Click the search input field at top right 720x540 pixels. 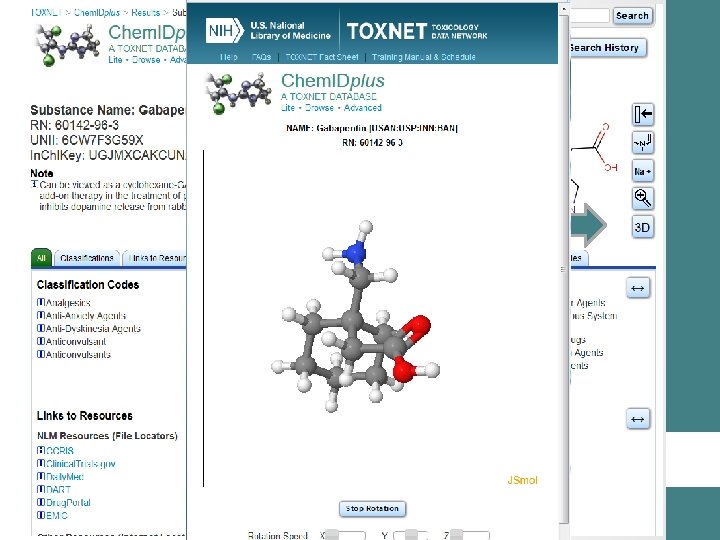(x=590, y=16)
